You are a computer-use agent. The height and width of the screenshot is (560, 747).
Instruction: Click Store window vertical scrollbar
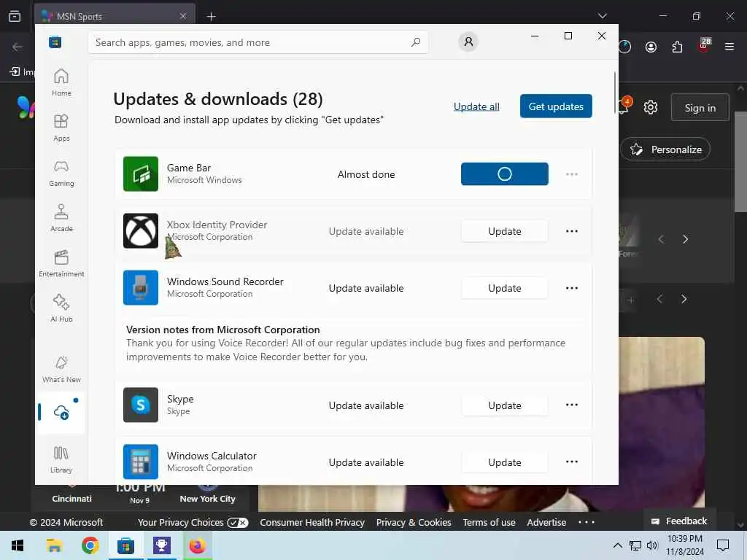(614, 93)
